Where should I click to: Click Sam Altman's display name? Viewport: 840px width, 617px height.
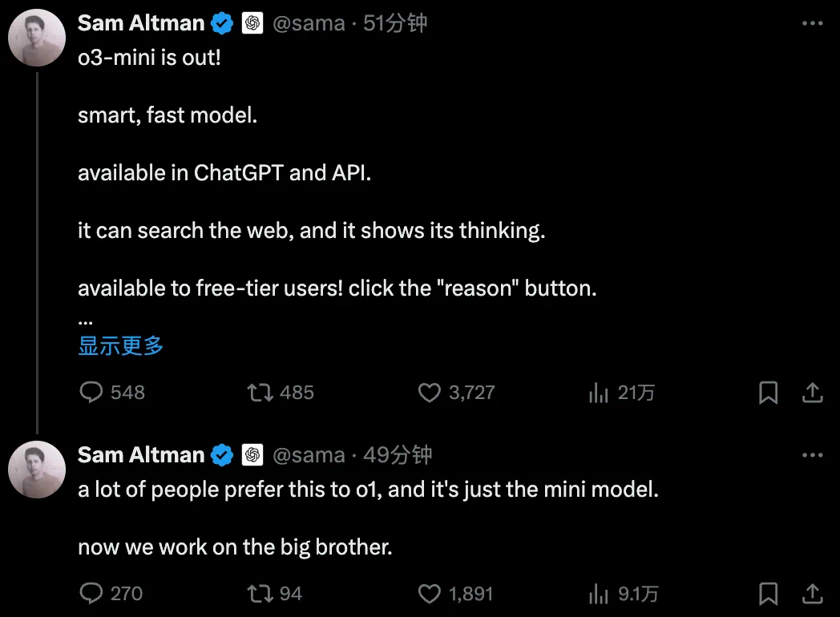[x=140, y=22]
